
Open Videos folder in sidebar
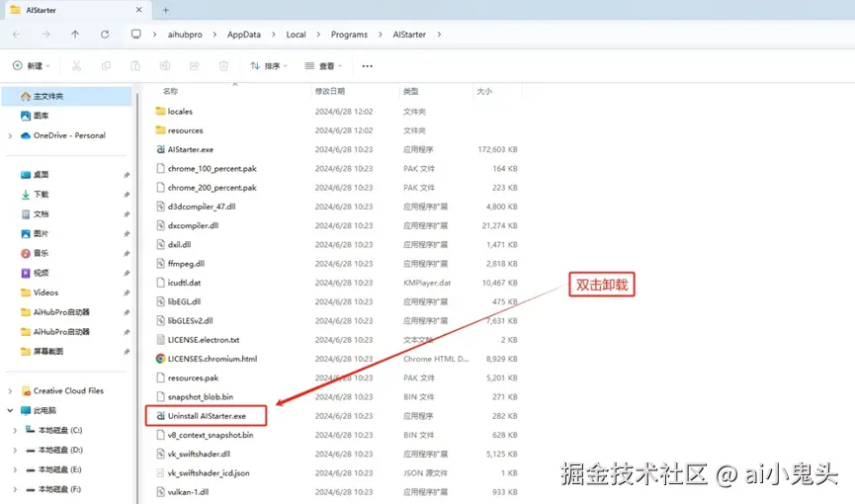(x=45, y=293)
